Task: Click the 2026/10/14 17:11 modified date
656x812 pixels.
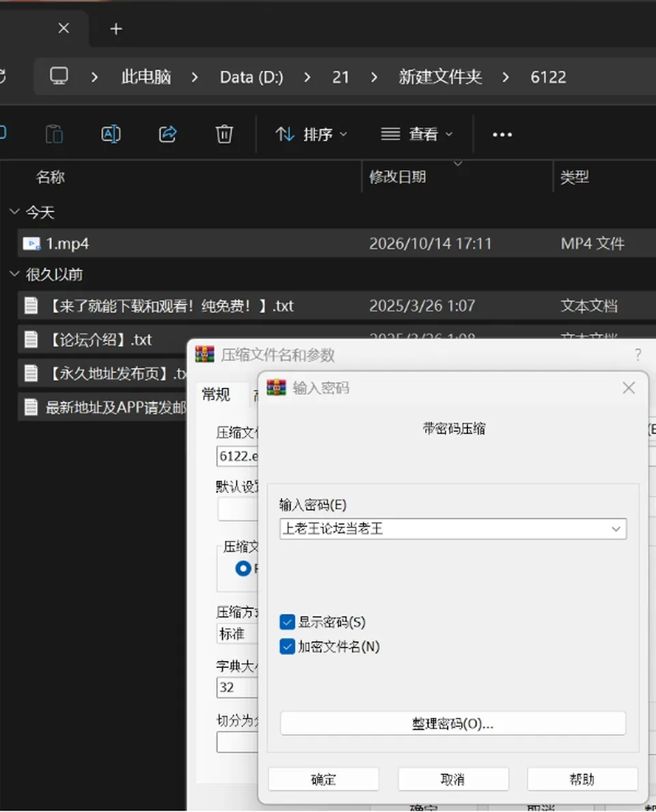Action: click(430, 243)
